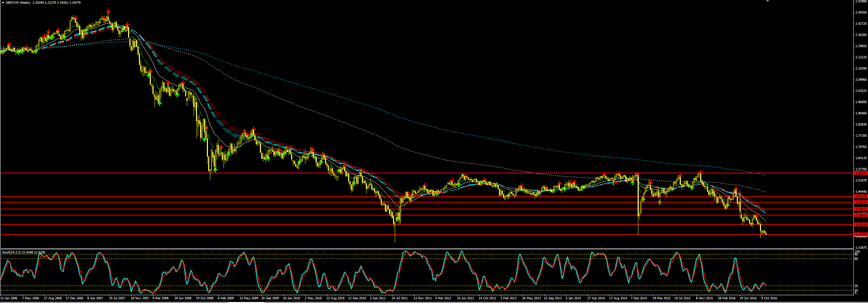868x303 pixels.
Task: Click the 8 Nov 2015 date label
Action: (x=705, y=298)
